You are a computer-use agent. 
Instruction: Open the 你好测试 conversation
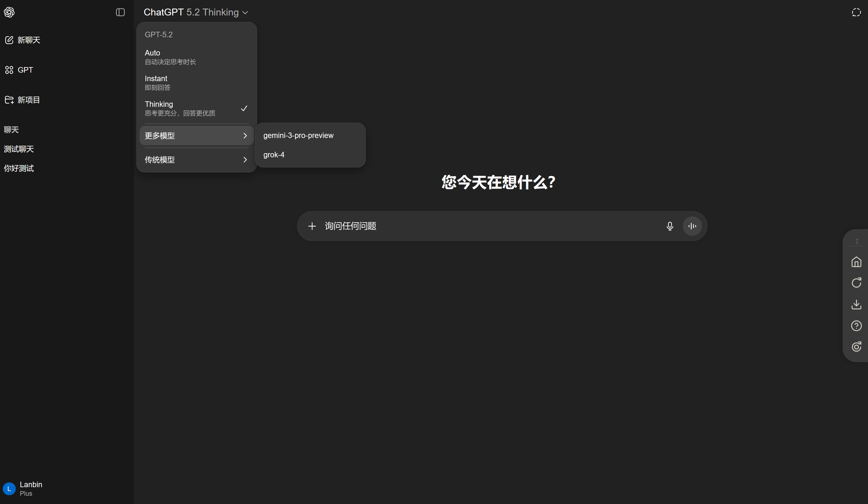click(19, 168)
